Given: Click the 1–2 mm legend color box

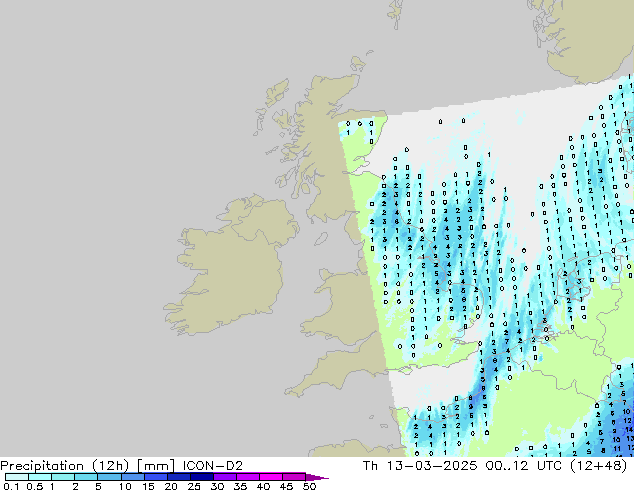Looking at the screenshot, I should click(63, 477).
